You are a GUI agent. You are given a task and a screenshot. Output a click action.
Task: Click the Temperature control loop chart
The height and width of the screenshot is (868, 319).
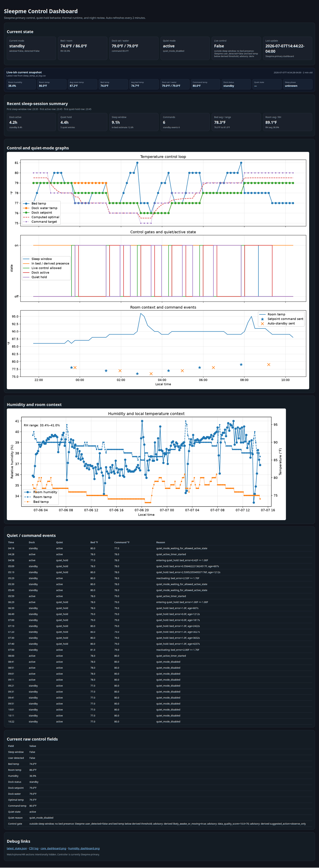[x=163, y=193]
